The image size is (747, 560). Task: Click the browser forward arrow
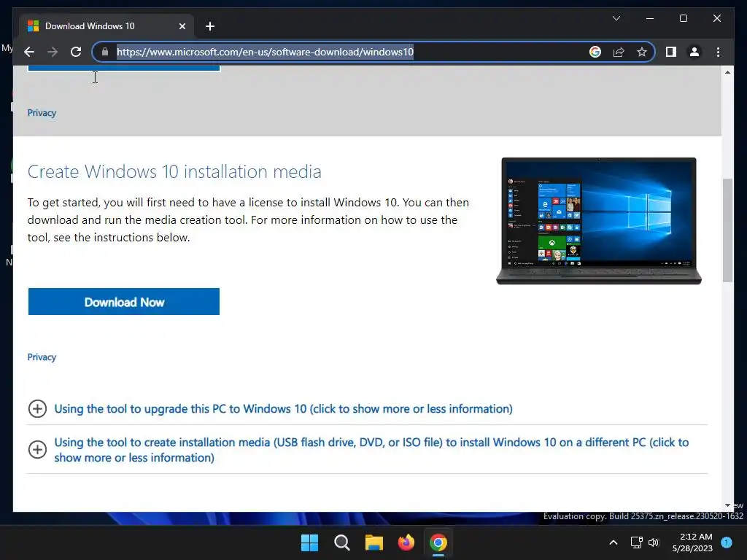(53, 52)
